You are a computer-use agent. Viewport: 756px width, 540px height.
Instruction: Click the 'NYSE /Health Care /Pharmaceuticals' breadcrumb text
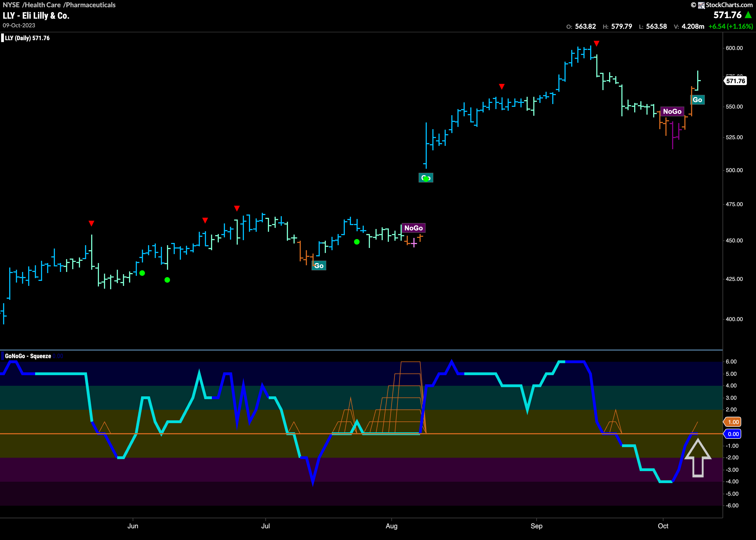(59, 5)
